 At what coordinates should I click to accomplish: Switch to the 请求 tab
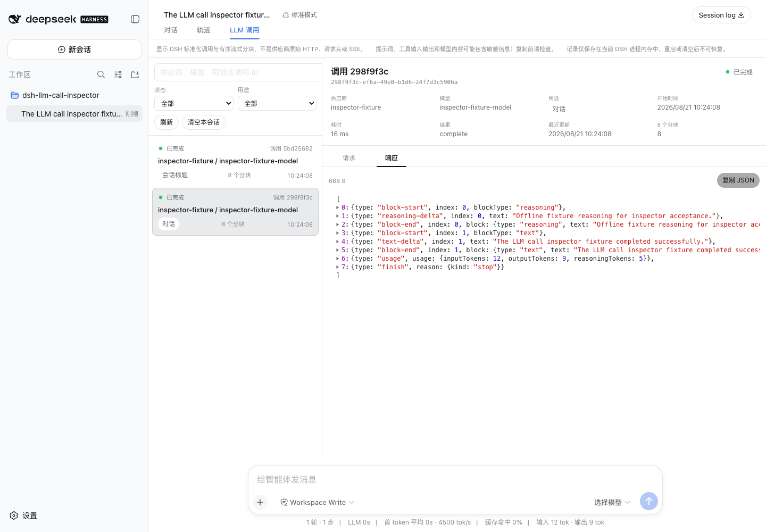349,158
